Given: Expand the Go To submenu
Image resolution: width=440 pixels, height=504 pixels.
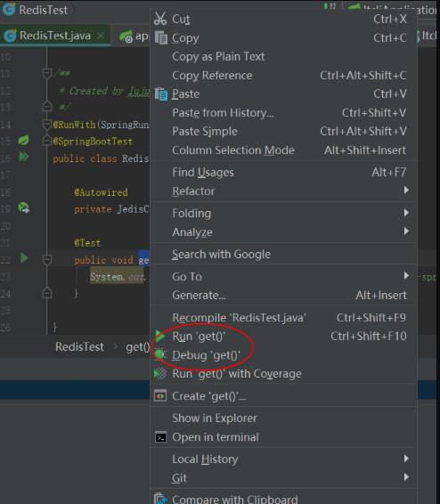Looking at the screenshot, I should pyautogui.click(x=283, y=276).
